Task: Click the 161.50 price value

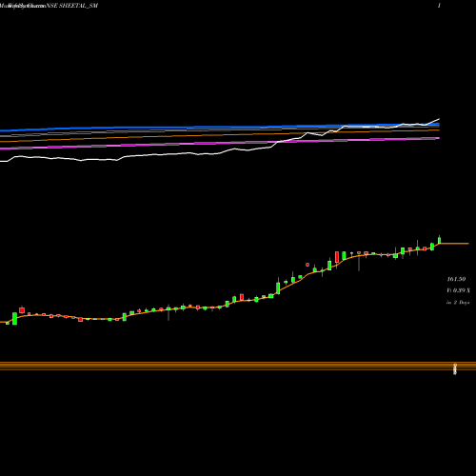Action: tap(456, 279)
